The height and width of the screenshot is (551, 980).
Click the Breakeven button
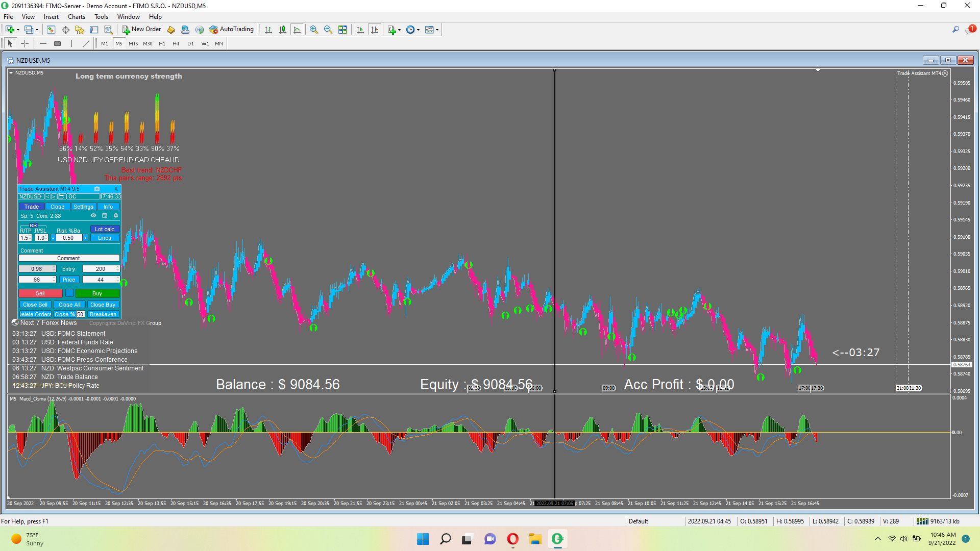(x=103, y=314)
